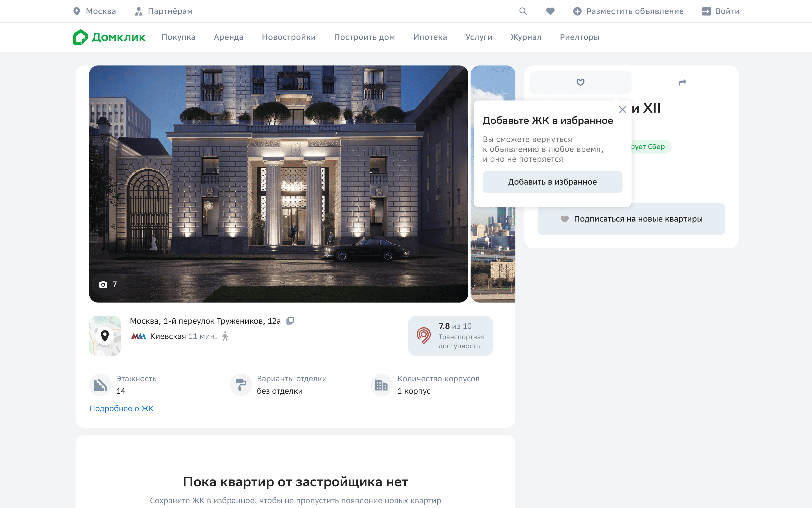Click the login arrow icon
Viewport: 812px width, 508px height.
coord(706,11)
